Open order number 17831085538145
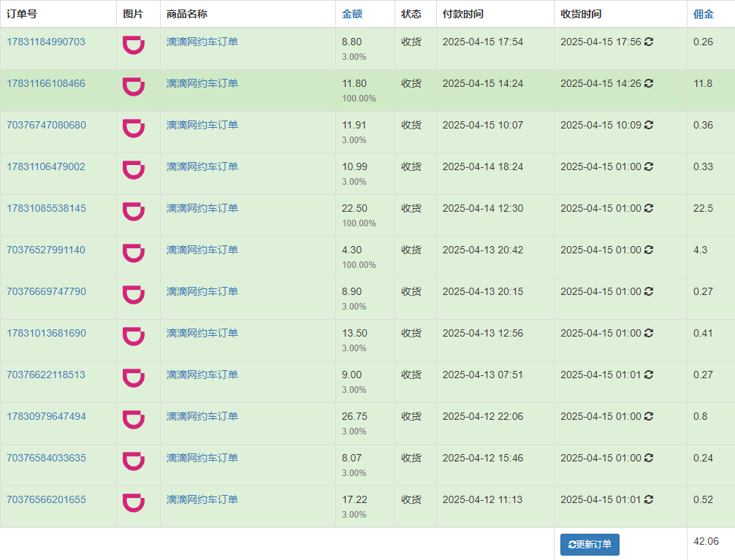735x560 pixels. [47, 208]
